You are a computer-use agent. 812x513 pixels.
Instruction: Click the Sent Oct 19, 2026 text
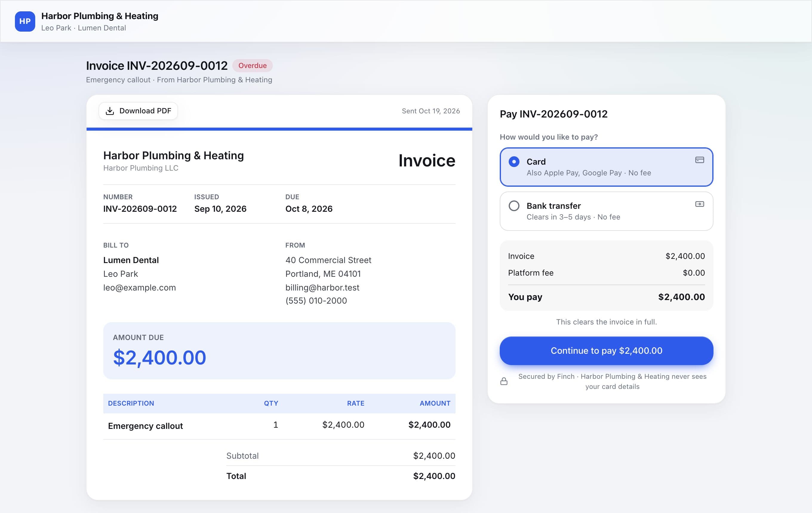[430, 111]
